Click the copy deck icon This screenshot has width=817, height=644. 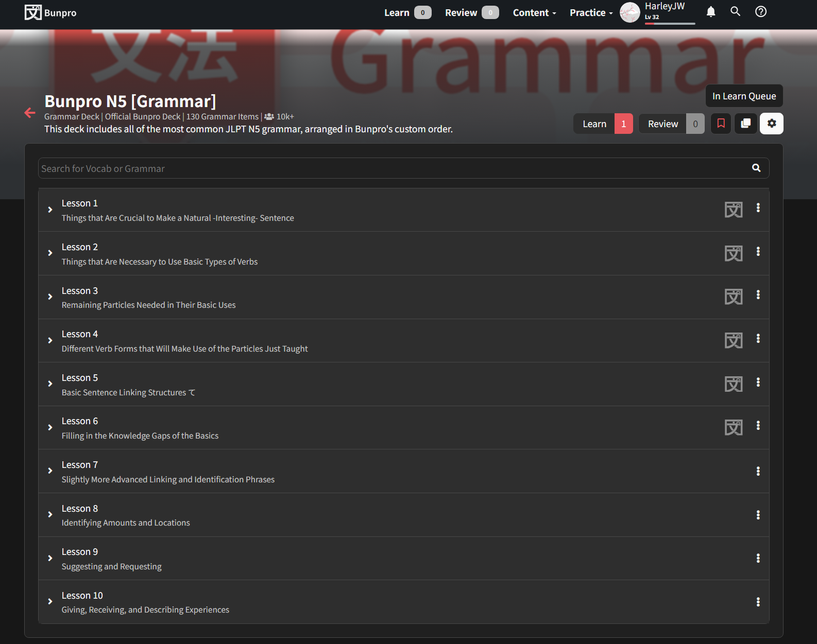[745, 124]
